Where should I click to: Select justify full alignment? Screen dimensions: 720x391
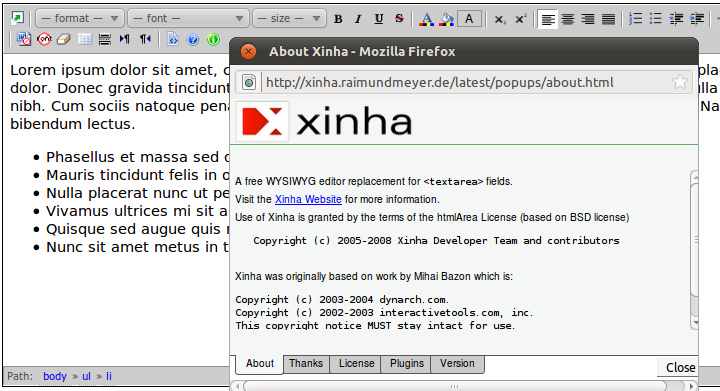coord(608,19)
